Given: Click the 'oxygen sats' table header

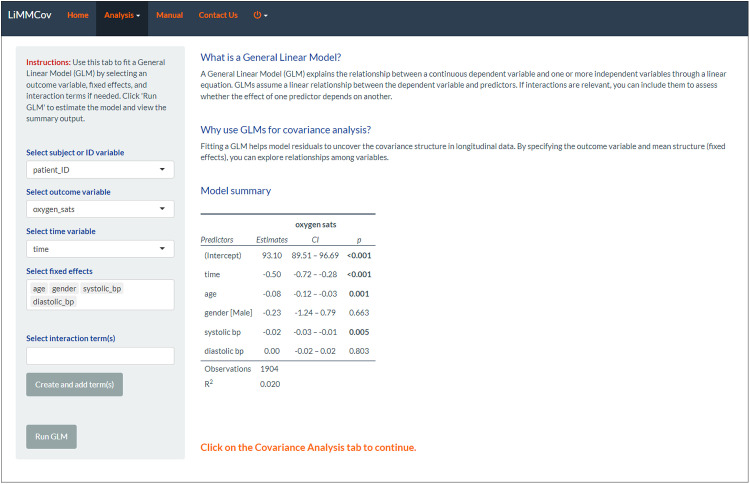Looking at the screenshot, I should pyautogui.click(x=316, y=224).
